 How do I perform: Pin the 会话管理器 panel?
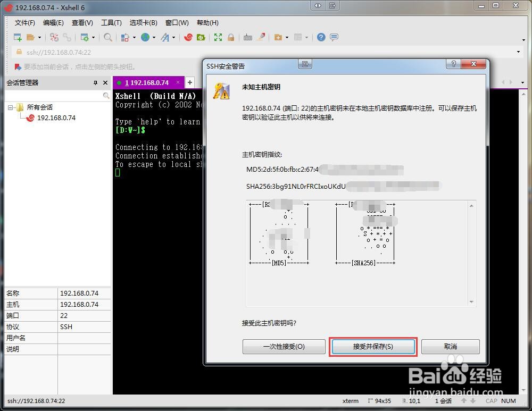click(95, 83)
